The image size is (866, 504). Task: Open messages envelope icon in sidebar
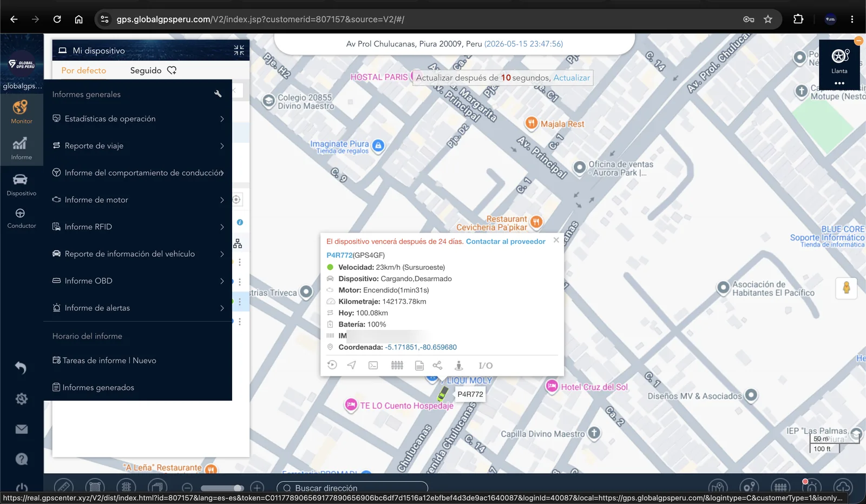point(22,429)
